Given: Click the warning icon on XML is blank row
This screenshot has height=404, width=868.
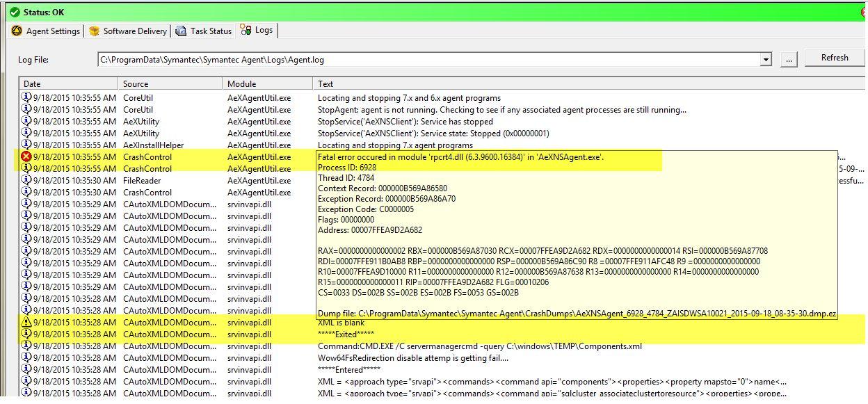Looking at the screenshot, I should tap(26, 323).
